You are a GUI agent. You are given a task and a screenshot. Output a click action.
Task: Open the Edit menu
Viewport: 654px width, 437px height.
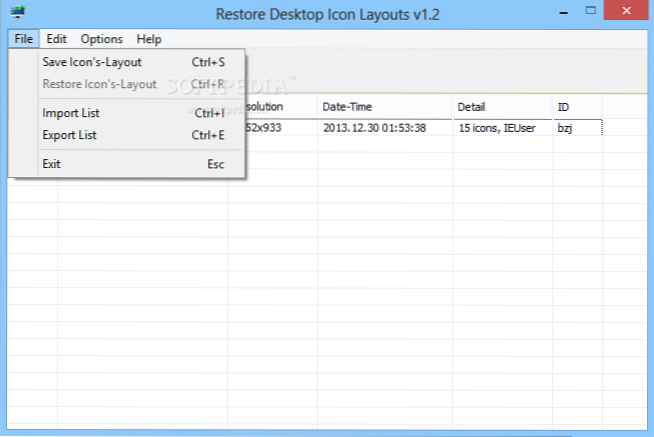pyautogui.click(x=56, y=39)
